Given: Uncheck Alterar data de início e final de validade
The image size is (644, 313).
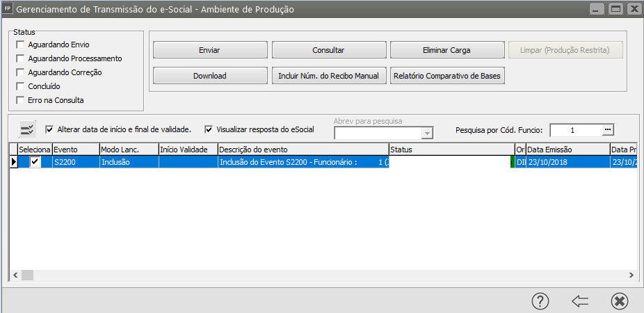Looking at the screenshot, I should (49, 129).
